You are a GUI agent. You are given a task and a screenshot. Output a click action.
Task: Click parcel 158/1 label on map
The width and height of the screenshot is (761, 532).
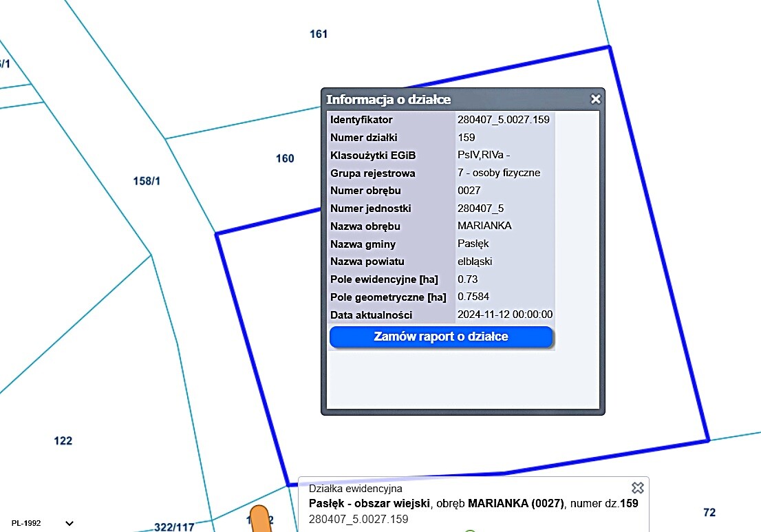click(x=147, y=182)
